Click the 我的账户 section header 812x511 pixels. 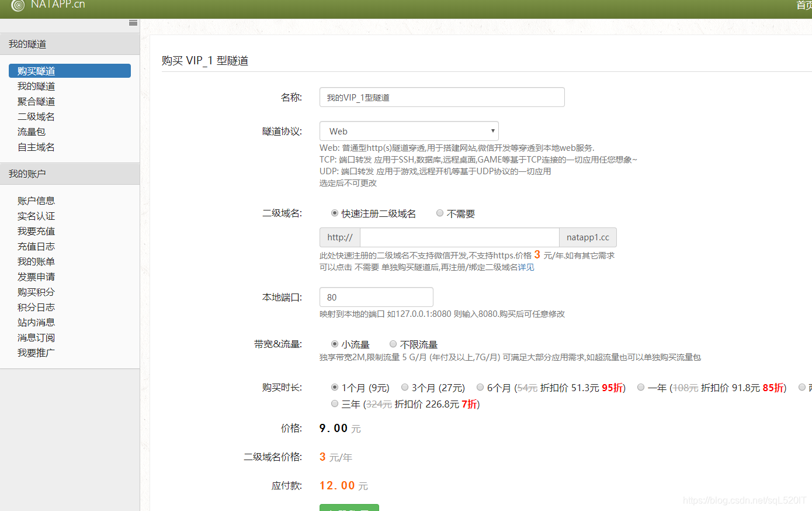tap(70, 174)
